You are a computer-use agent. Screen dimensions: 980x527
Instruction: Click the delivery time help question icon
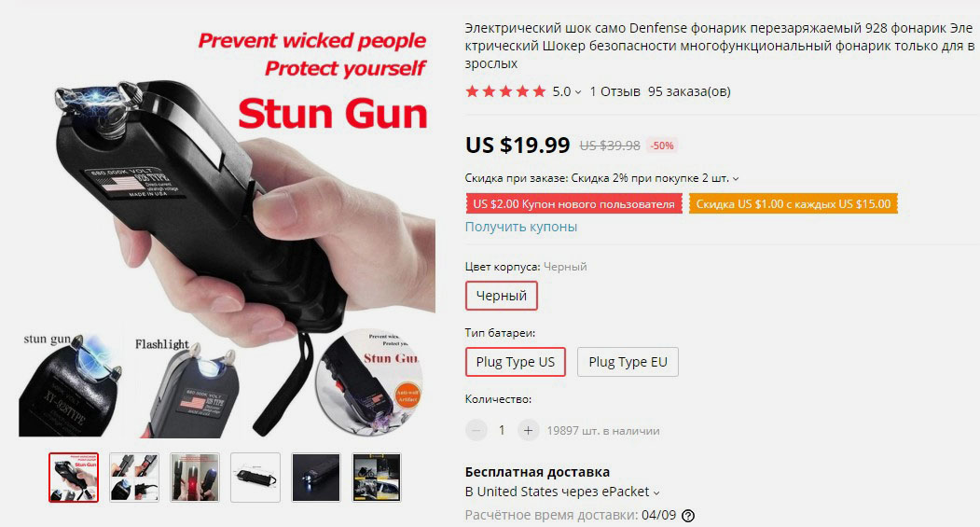pyautogui.click(x=688, y=516)
